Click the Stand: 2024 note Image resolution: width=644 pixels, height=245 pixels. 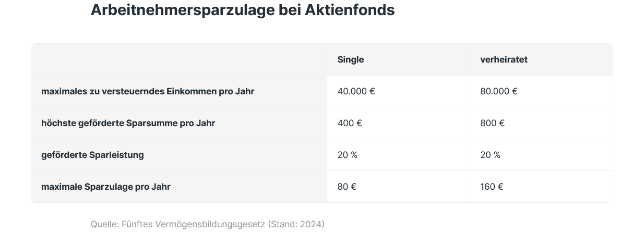[296, 224]
